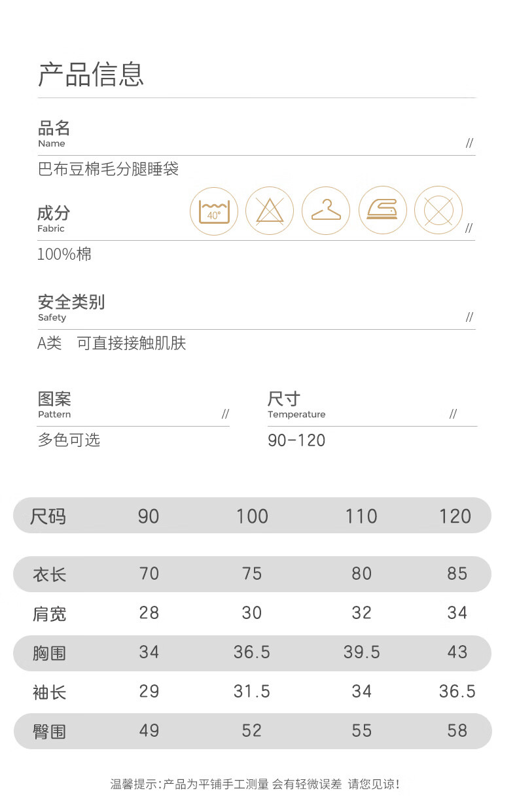
Task: Click the slash marks beside 安全类别 Safety
Action: pyautogui.click(x=469, y=317)
